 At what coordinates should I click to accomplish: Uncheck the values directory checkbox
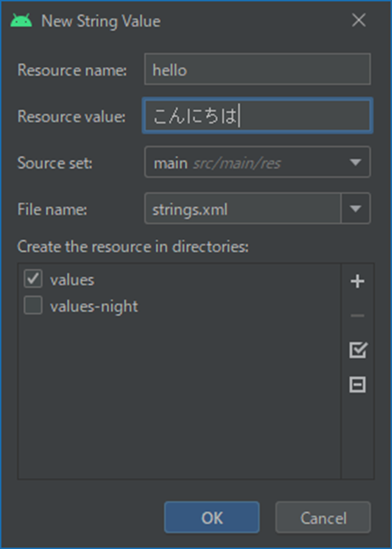pyautogui.click(x=33, y=279)
